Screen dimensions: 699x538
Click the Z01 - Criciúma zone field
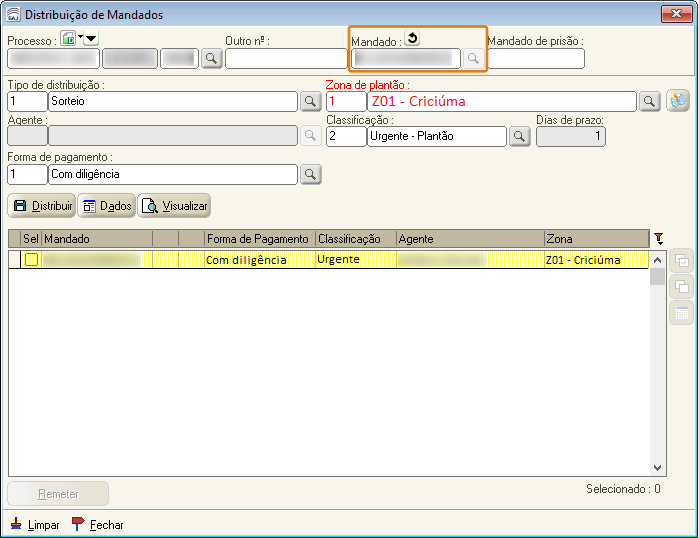coord(502,101)
